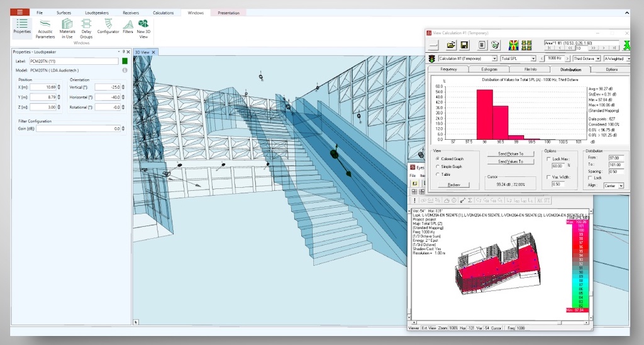
Task: Click the Gain dB input field
Action: 77,128
